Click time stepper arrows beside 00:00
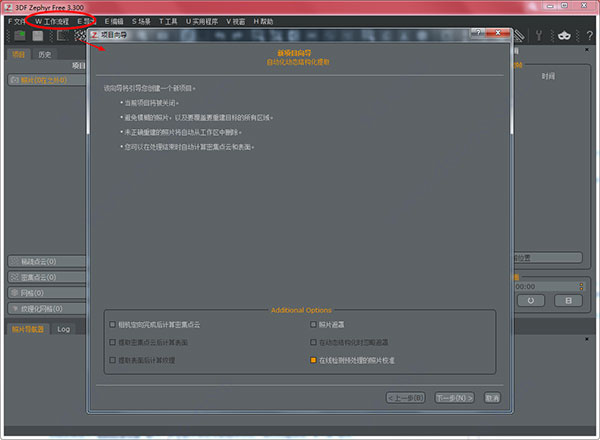 click(x=581, y=287)
